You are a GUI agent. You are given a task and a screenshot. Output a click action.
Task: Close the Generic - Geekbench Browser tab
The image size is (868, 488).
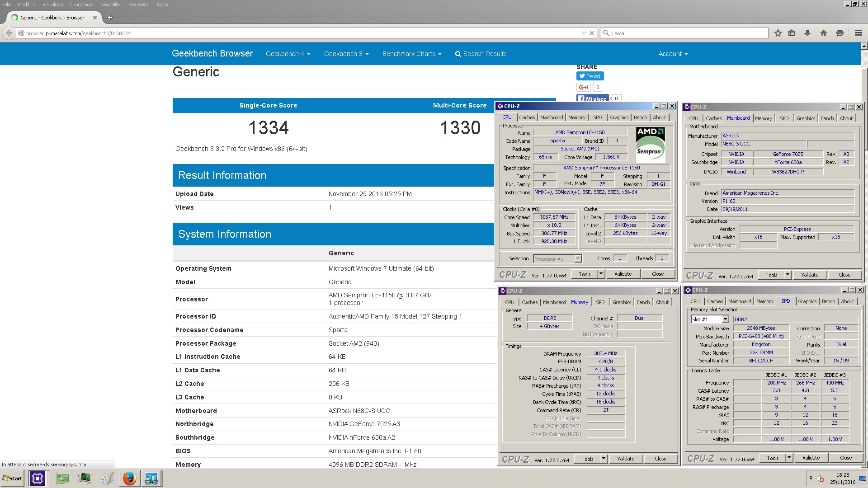tap(95, 18)
